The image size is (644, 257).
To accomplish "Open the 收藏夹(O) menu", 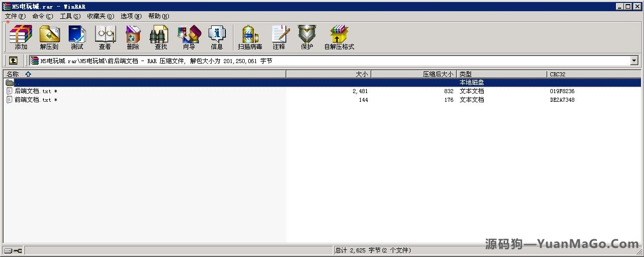I will click(x=100, y=16).
